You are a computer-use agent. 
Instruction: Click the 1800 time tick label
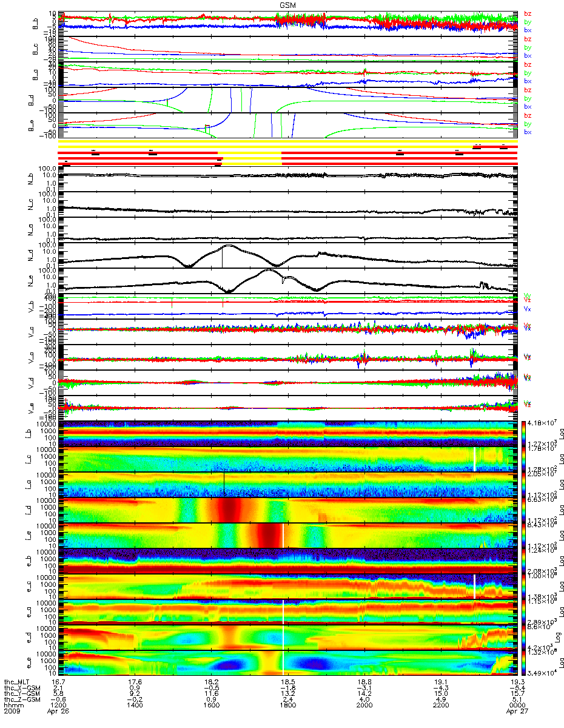pyautogui.click(x=287, y=706)
